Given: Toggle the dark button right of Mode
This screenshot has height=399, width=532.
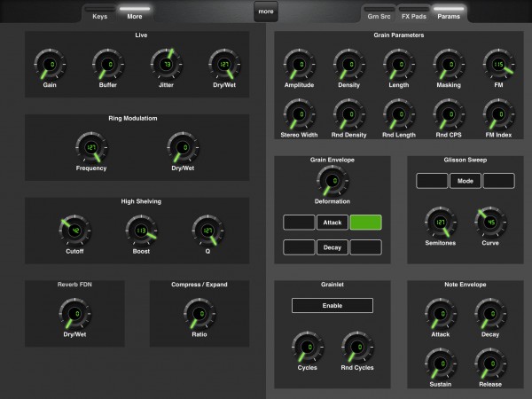Looking at the screenshot, I should pos(498,181).
